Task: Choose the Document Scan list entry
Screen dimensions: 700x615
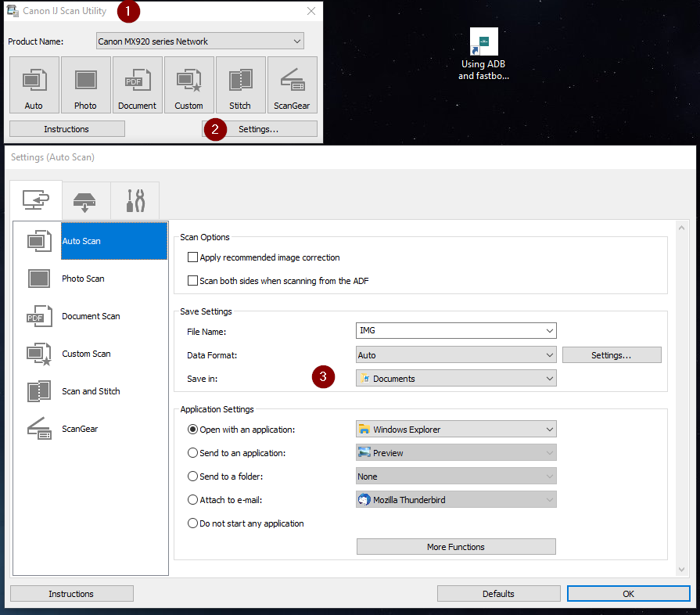Action: click(91, 316)
